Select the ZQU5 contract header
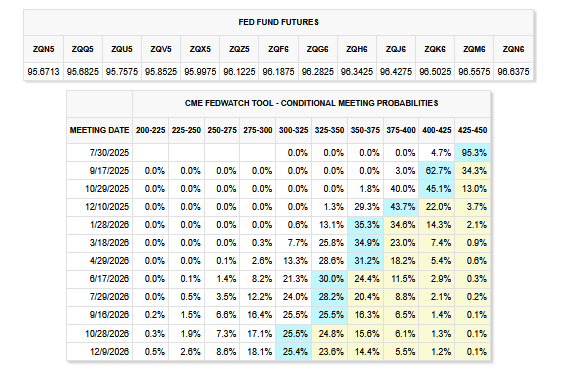This screenshot has width=561, height=385. point(122,49)
